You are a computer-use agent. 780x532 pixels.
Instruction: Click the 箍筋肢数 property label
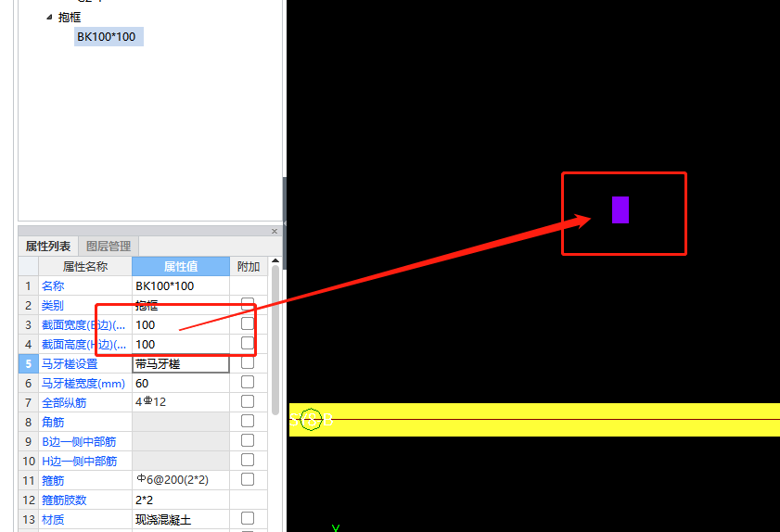pyautogui.click(x=64, y=500)
